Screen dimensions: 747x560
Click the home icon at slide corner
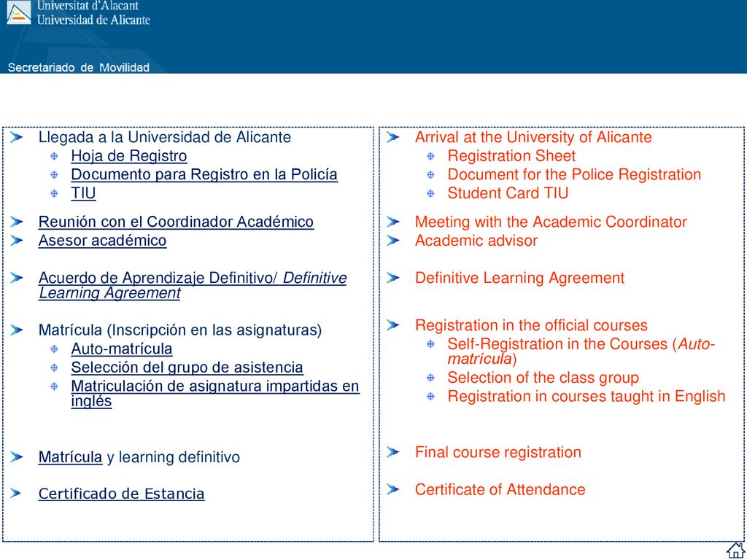coord(735,550)
